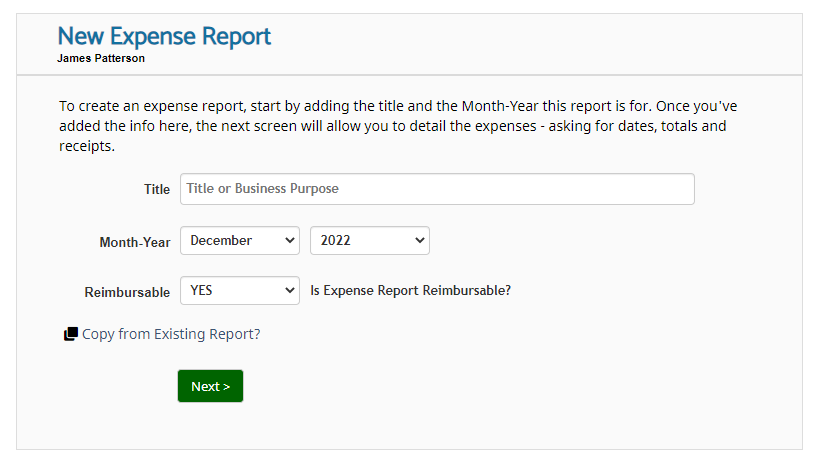Screen dimensions: 822x462
Task: Click the Title field label
Action: (x=157, y=189)
